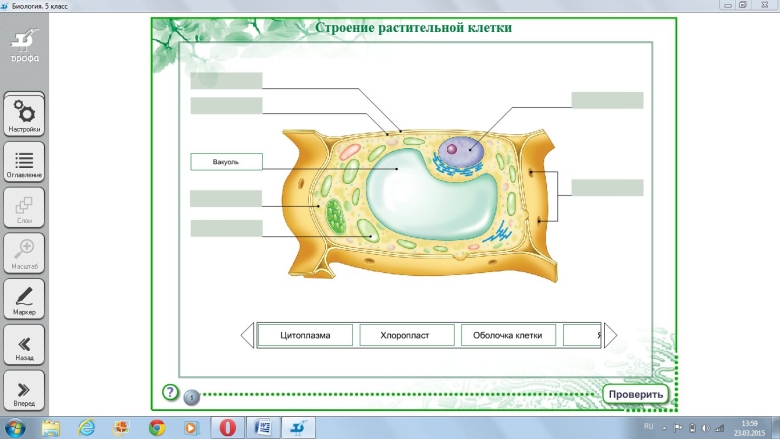Open Настройки settings in the sidebar

[x=24, y=115]
